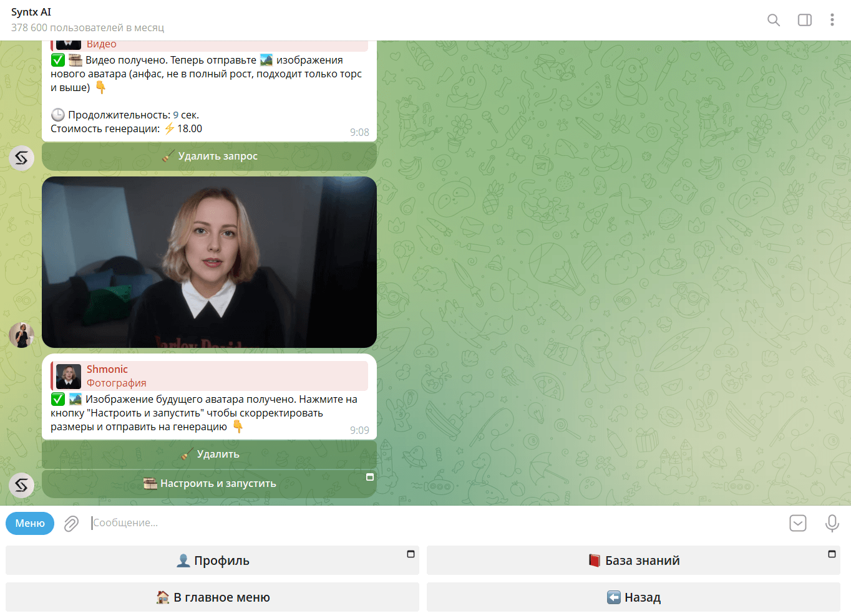Click the Продолжительность: 9 сек. line
Image resolution: width=851 pixels, height=616 pixels.
(125, 115)
